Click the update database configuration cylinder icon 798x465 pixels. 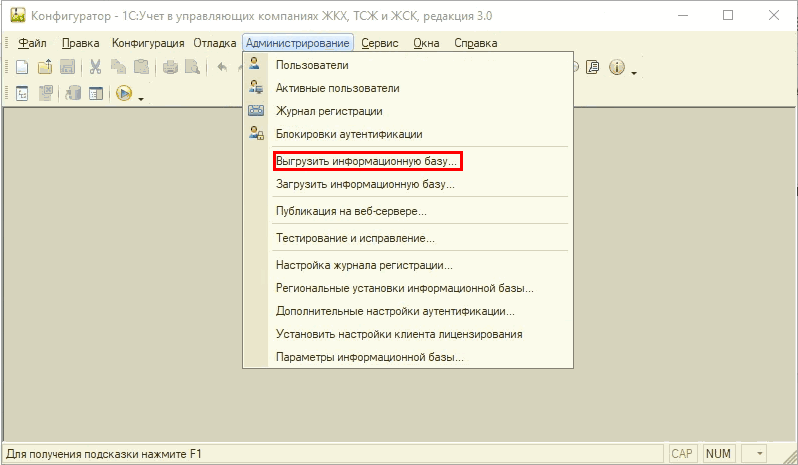pos(73,93)
